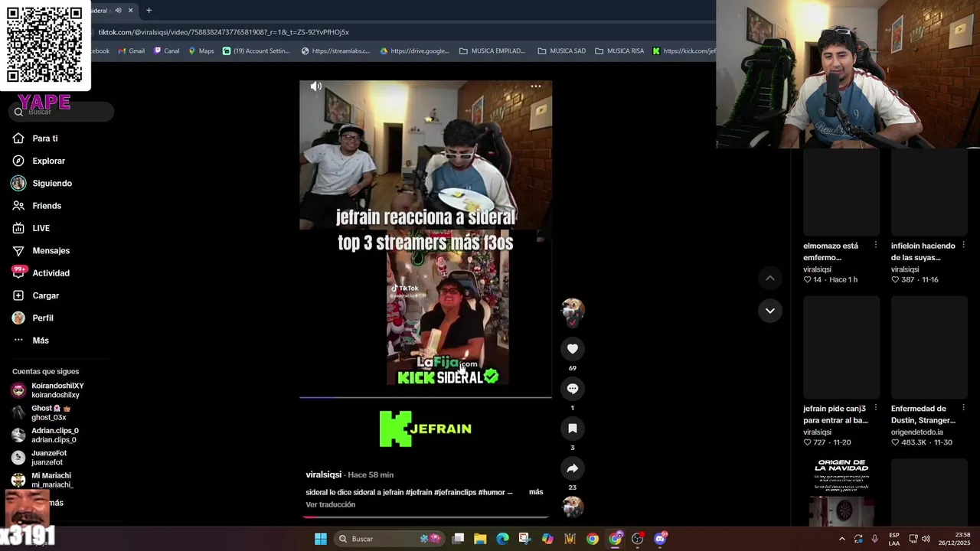The height and width of the screenshot is (551, 980).
Task: Open drive.google bookmark
Action: click(x=414, y=51)
